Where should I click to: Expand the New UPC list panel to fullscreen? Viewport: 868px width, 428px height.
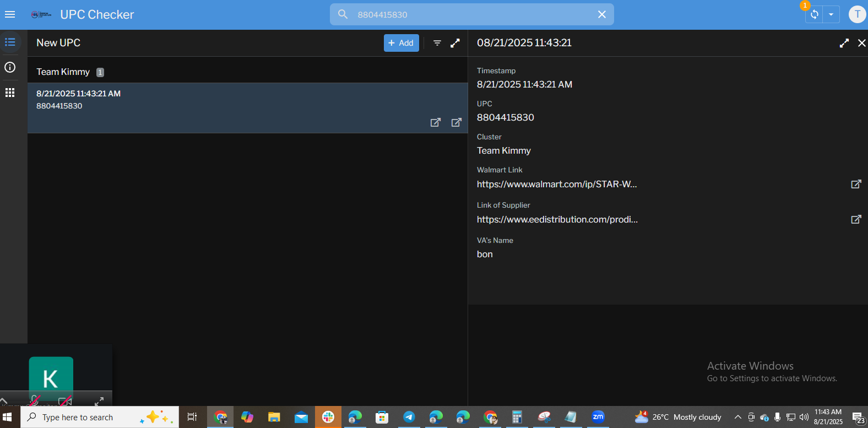click(x=455, y=43)
